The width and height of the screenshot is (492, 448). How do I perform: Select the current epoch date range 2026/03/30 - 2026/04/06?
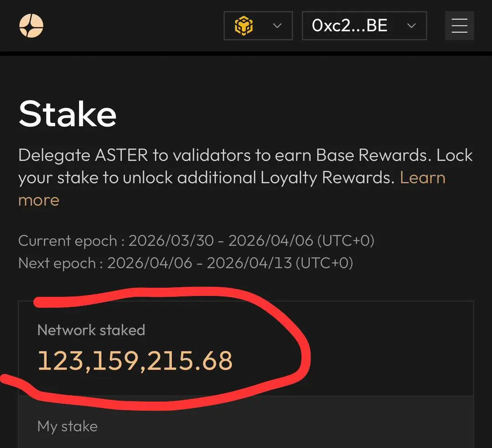click(x=220, y=240)
